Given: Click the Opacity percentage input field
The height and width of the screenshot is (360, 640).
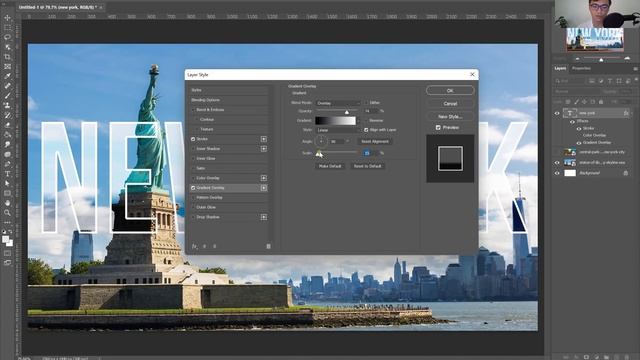Looking at the screenshot, I should (371, 111).
